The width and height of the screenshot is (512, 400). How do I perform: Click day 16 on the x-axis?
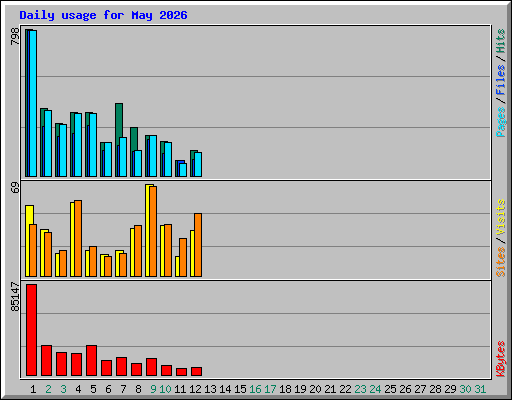pyautogui.click(x=255, y=389)
